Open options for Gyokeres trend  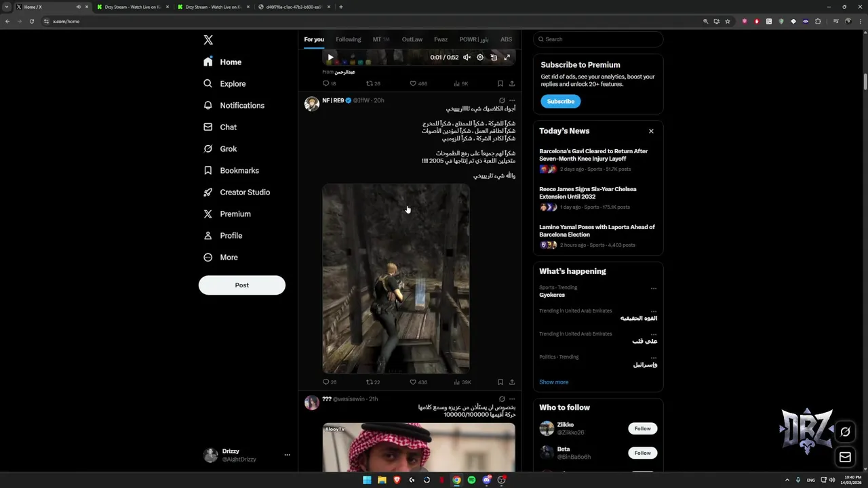pos(654,288)
